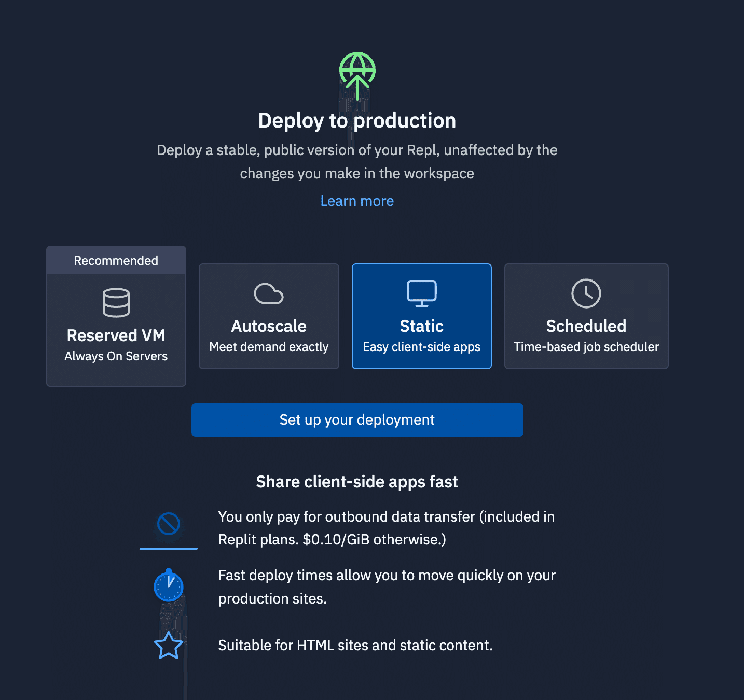Click the Share client-side apps fast heading
Viewport: 744px width, 700px height.
point(357,482)
